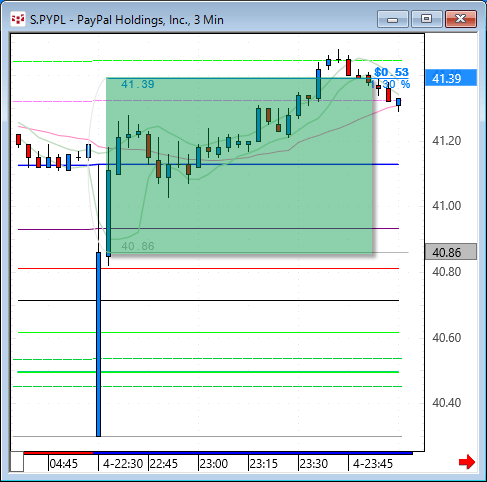
Task: Click the red scroll-forward arrow icon
Action: pos(467,462)
